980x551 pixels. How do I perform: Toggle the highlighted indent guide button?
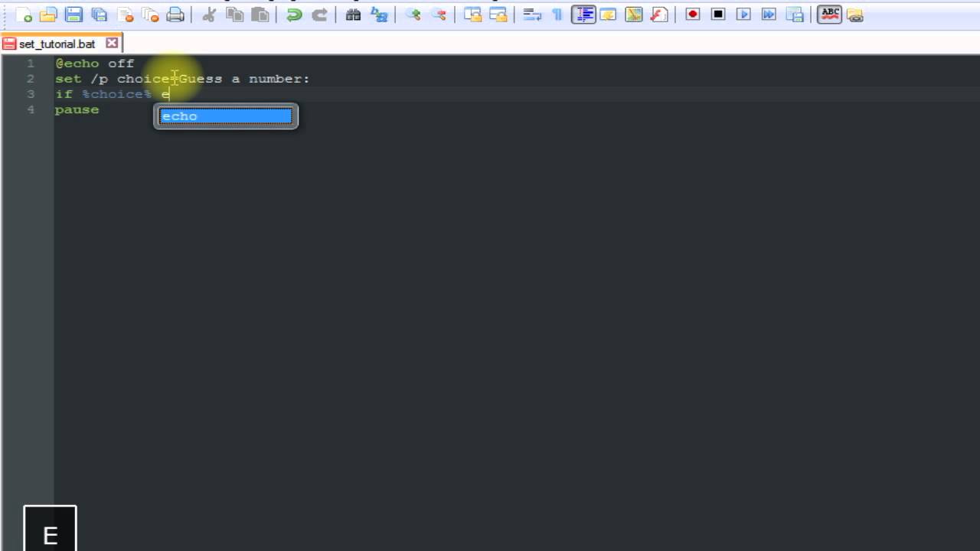(583, 15)
